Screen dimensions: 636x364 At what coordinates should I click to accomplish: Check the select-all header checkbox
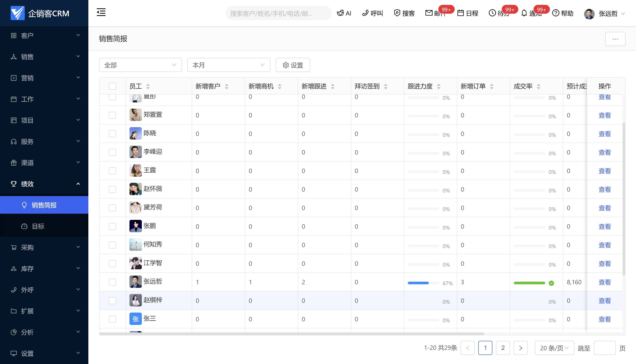coord(112,86)
